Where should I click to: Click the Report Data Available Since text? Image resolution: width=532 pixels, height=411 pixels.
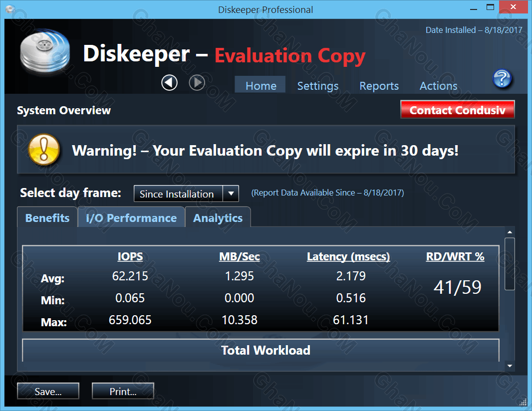(327, 193)
